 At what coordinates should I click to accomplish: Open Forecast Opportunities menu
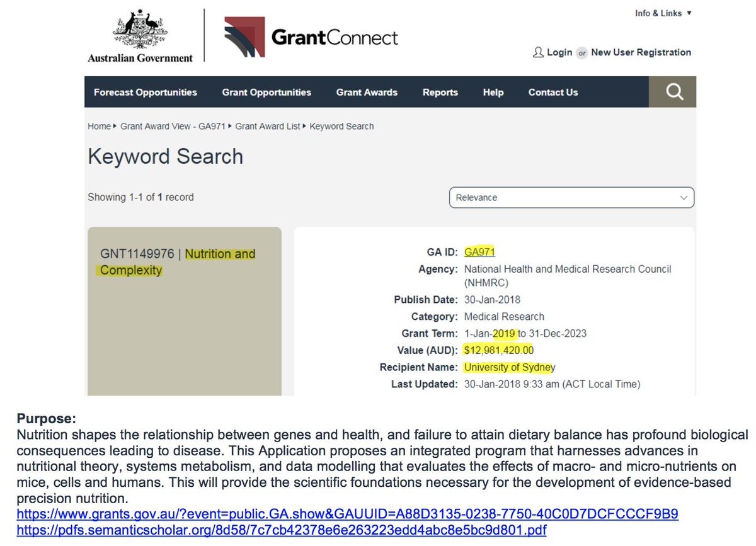tap(146, 92)
